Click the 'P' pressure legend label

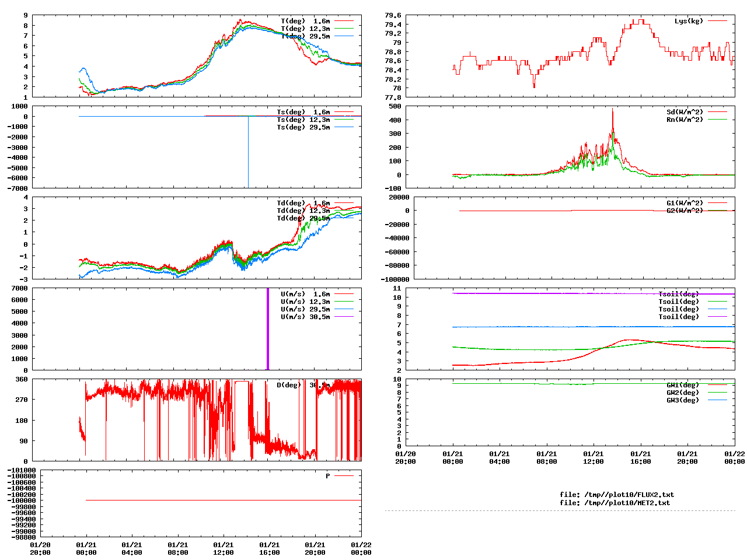pyautogui.click(x=328, y=476)
